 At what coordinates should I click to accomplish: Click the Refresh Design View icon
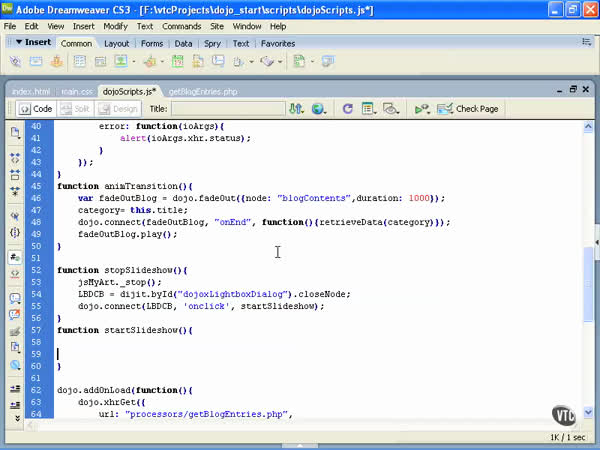pyautogui.click(x=347, y=109)
